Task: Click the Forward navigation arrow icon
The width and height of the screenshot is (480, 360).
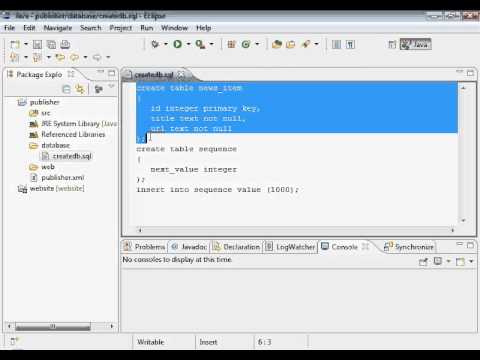Action: pyautogui.click(x=97, y=57)
